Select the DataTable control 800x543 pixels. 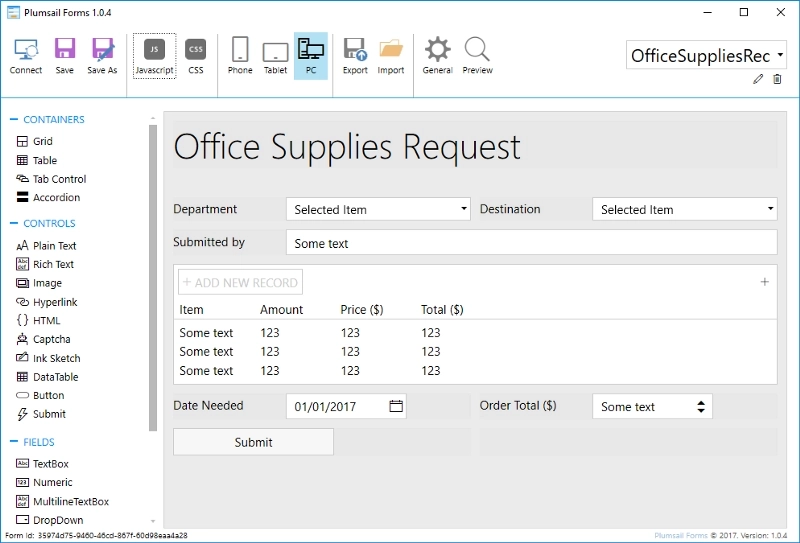tap(47, 377)
